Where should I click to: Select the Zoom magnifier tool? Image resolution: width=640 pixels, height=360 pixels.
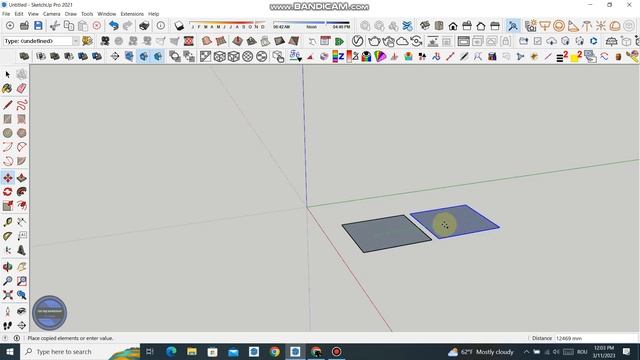tap(7, 281)
